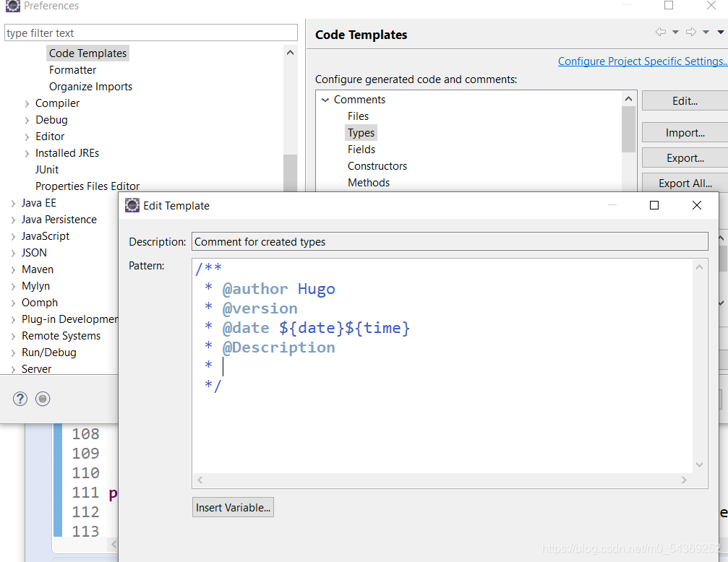Expand the Run/Debug node
The height and width of the screenshot is (562, 728).
tap(13, 353)
